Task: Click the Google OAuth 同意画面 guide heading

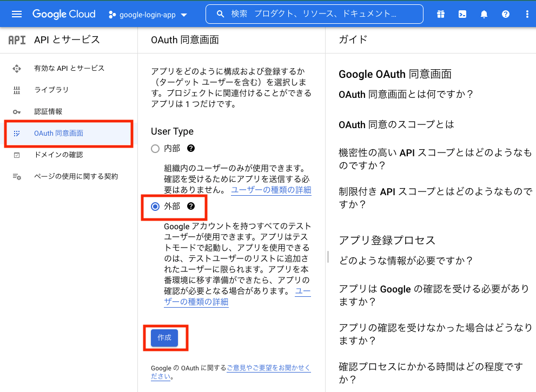Action: pos(395,74)
